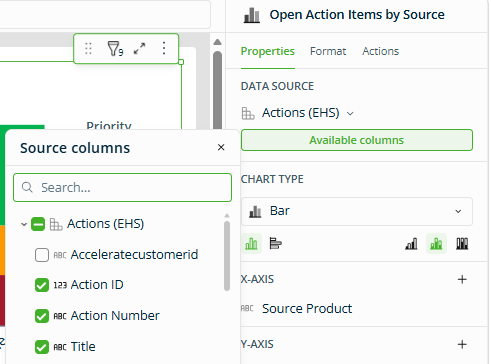Select the 100% stacked bar layout icon
The width and height of the screenshot is (491, 364).
[x=462, y=244]
